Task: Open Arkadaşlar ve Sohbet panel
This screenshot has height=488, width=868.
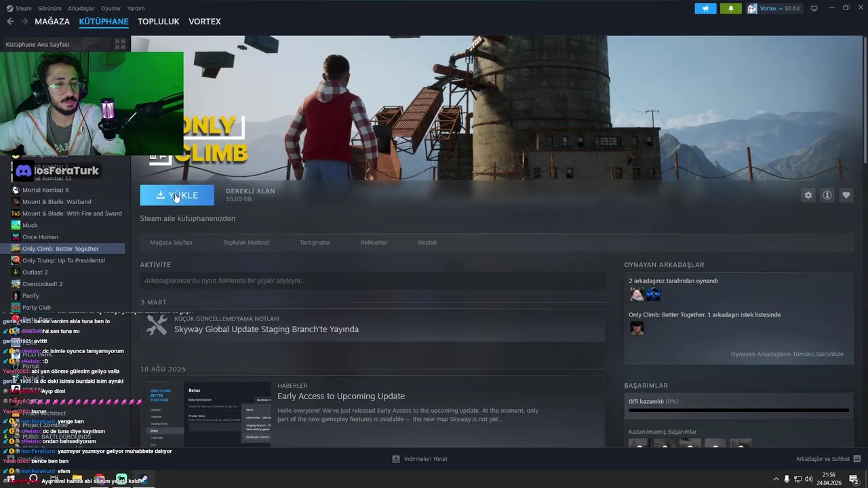Action: click(823, 459)
